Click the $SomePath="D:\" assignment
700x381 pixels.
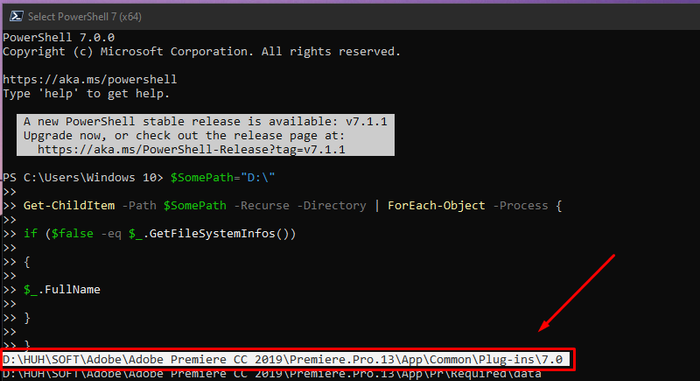point(222,178)
